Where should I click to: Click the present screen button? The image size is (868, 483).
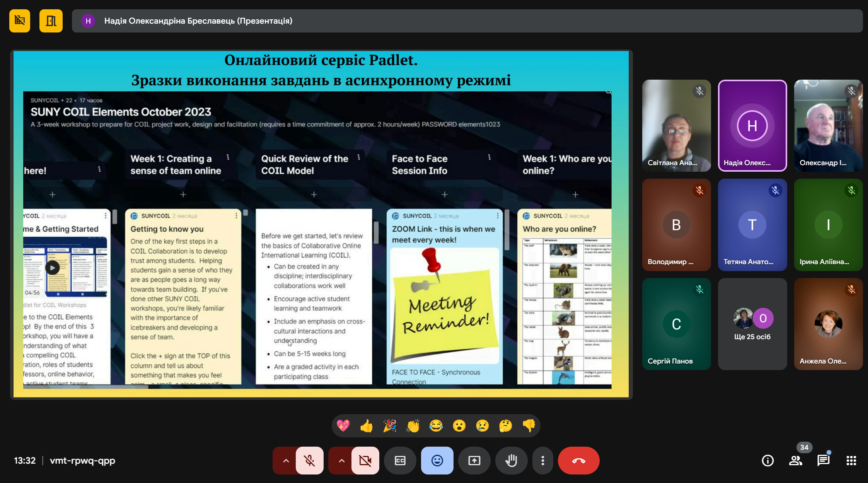coord(474,461)
